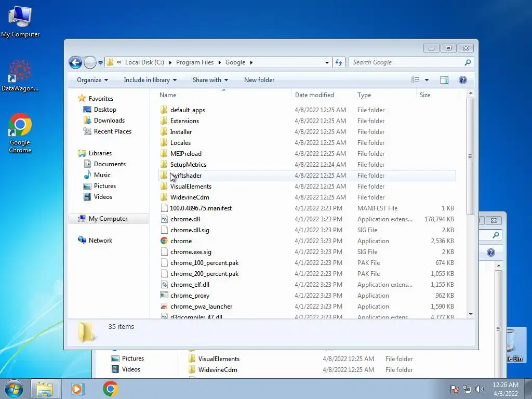Select the chrome_proxy application icon
The height and width of the screenshot is (399, 532).
164,296
